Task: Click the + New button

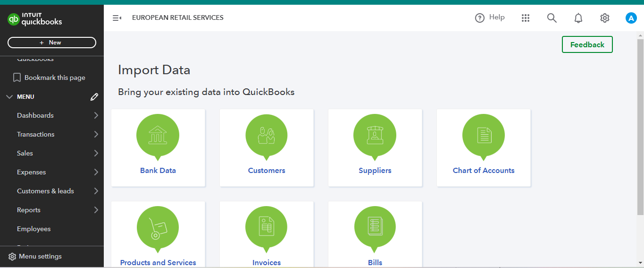Action: tap(52, 43)
